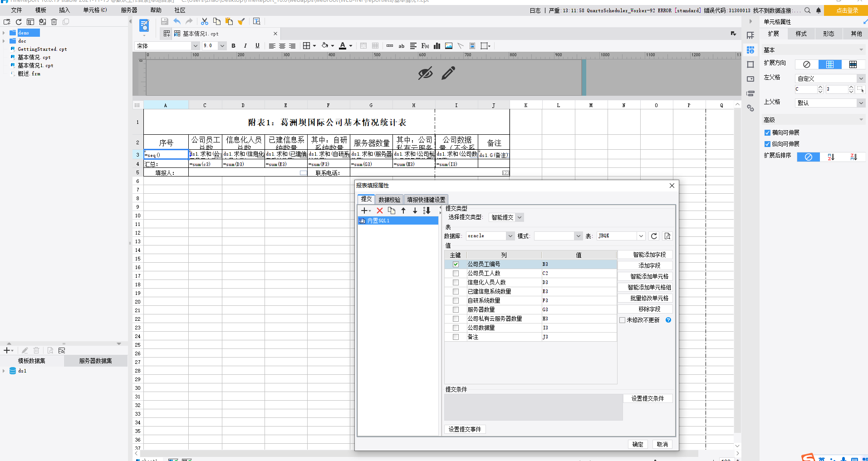
Task: Copy the submission entry in the dialog
Action: [392, 211]
